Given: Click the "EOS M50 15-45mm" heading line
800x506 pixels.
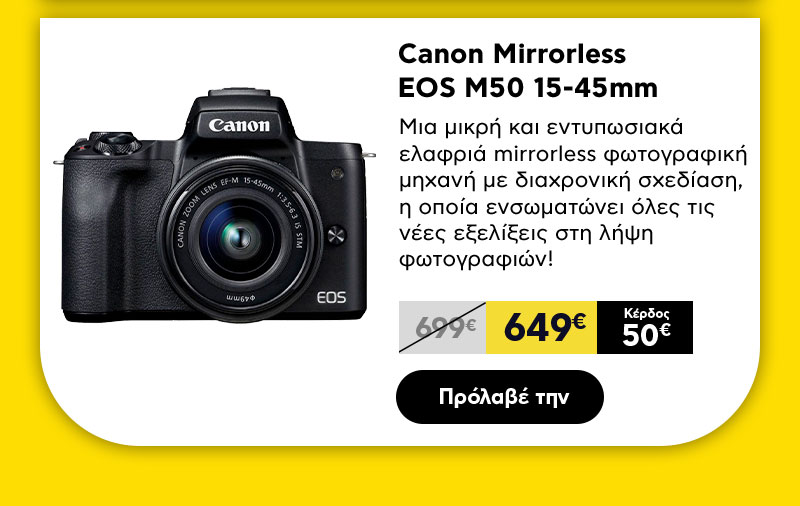Looking at the screenshot, I should coord(528,88).
